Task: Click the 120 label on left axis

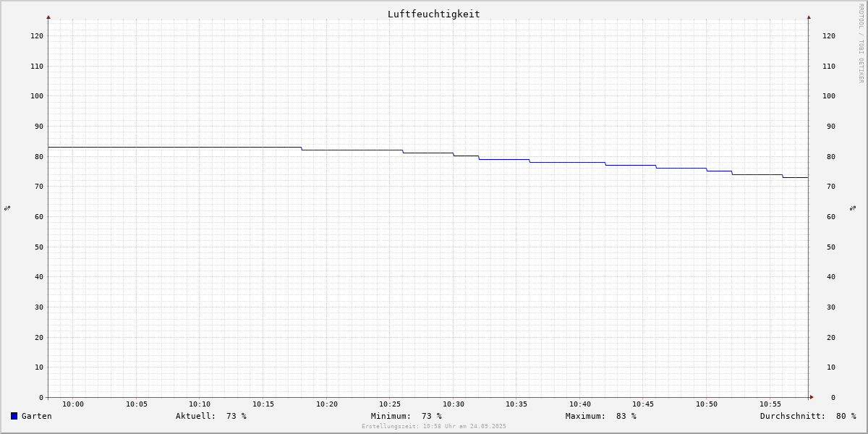Action: (x=37, y=36)
